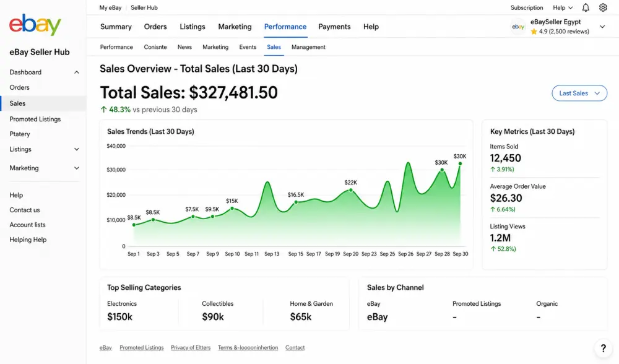Go to the Summary tab

coord(116,27)
